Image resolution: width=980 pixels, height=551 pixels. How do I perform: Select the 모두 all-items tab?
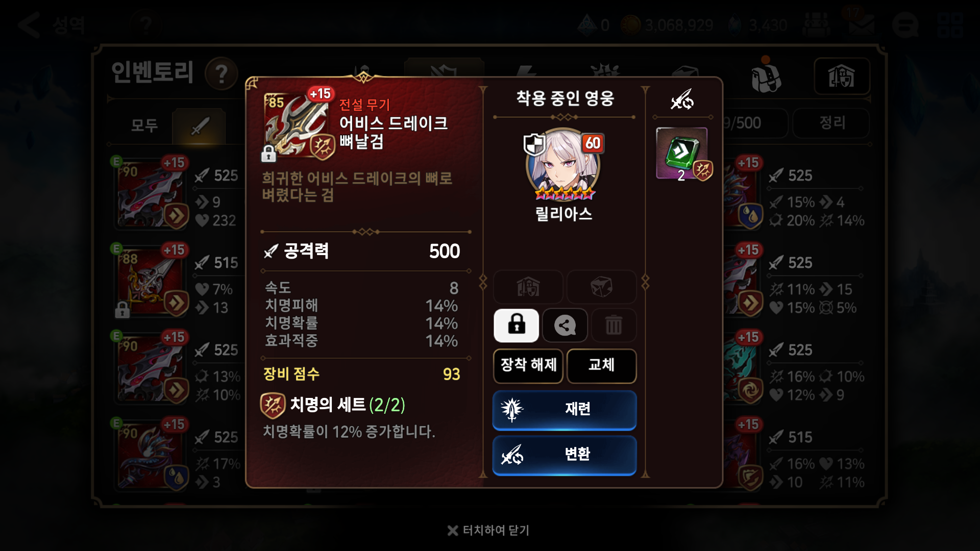click(x=144, y=126)
